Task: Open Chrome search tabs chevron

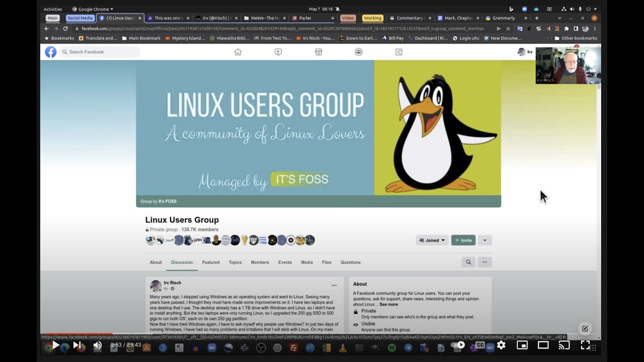Action: tap(559, 18)
